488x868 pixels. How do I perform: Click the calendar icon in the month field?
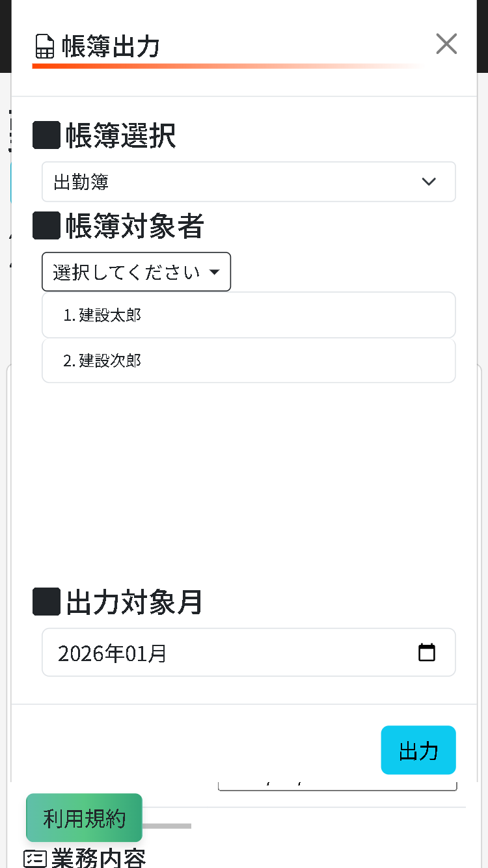point(427,652)
